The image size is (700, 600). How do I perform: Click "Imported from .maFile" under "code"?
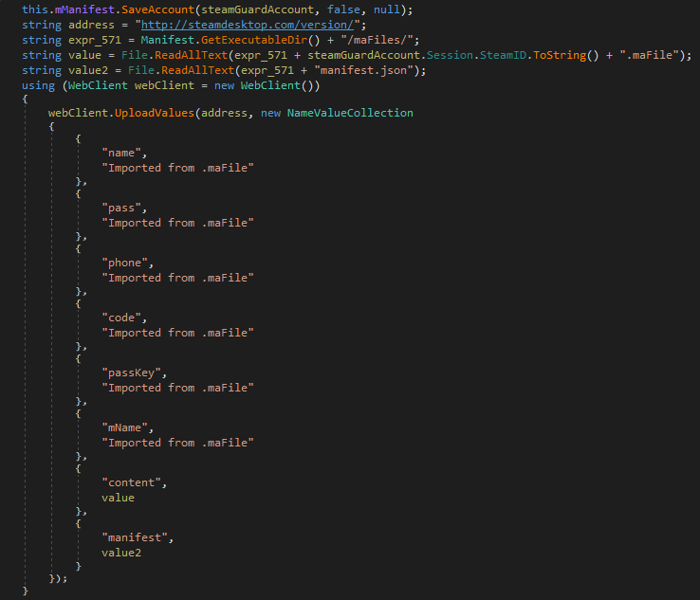click(177, 333)
